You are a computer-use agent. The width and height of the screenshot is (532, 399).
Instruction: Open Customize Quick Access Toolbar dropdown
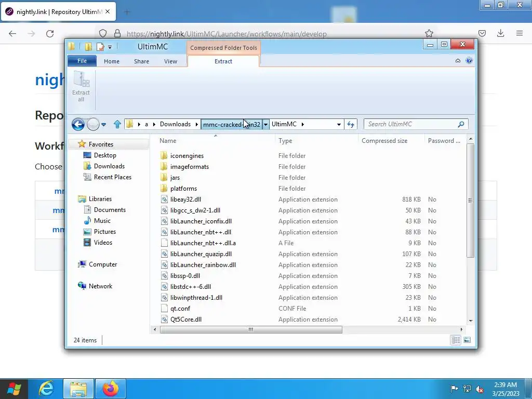click(110, 47)
